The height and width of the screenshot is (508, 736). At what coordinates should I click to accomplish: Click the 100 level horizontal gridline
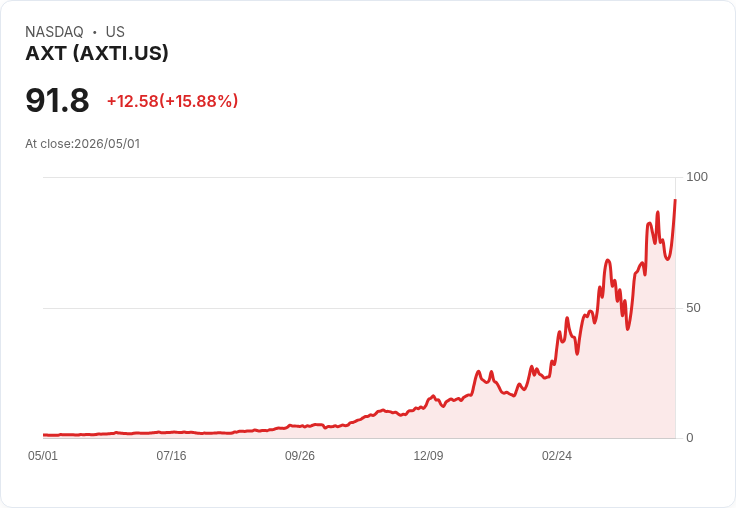[359, 177]
